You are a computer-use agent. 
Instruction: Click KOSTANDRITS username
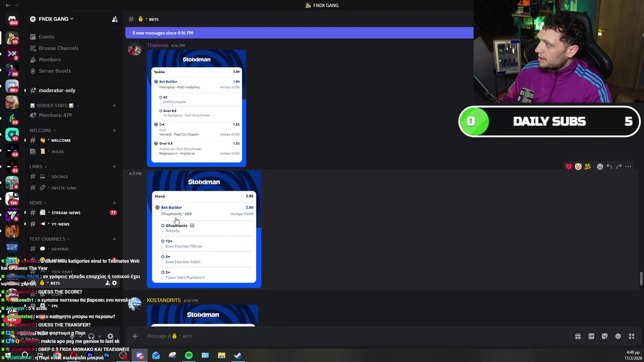(164, 300)
